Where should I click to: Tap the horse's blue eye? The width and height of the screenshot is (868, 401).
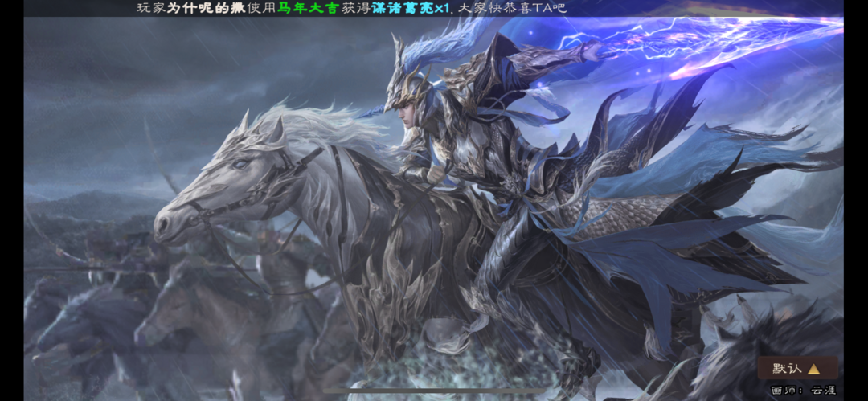coord(240,163)
